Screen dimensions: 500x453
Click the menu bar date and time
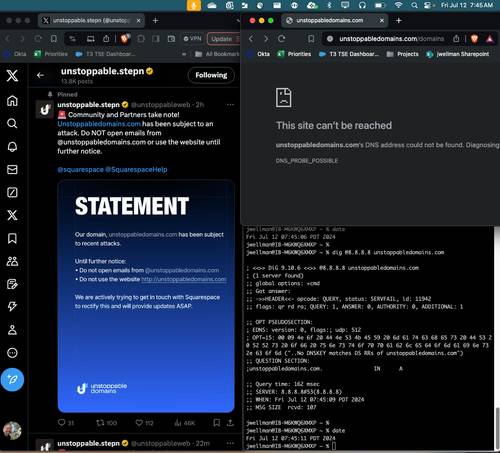(x=467, y=5)
